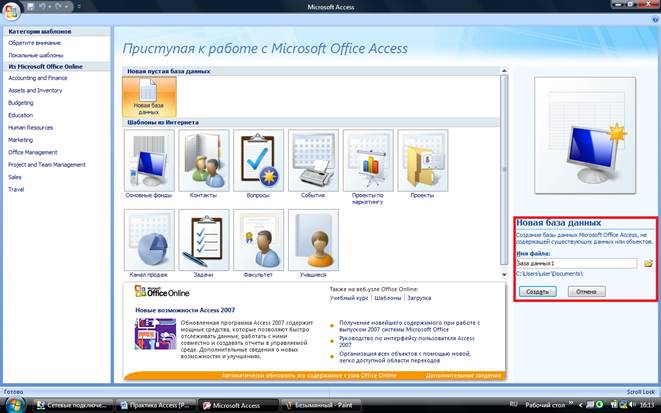Switch to Сетевые подключения taskbar window
Image resolution: width=661 pixels, height=413 pixels.
coord(73,405)
